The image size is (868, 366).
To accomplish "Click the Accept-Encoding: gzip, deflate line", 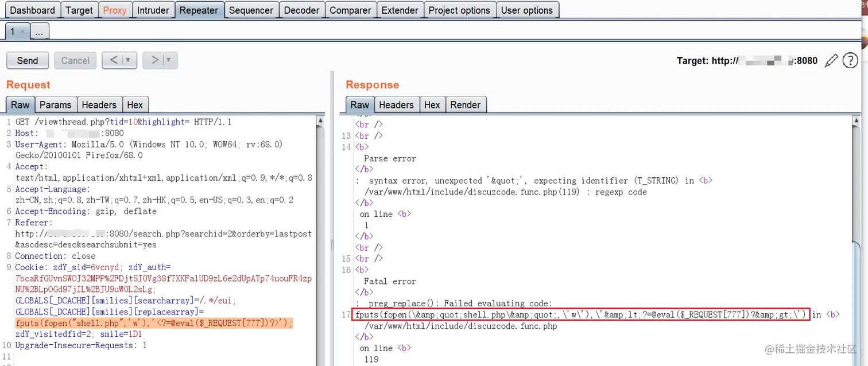I will [x=86, y=211].
